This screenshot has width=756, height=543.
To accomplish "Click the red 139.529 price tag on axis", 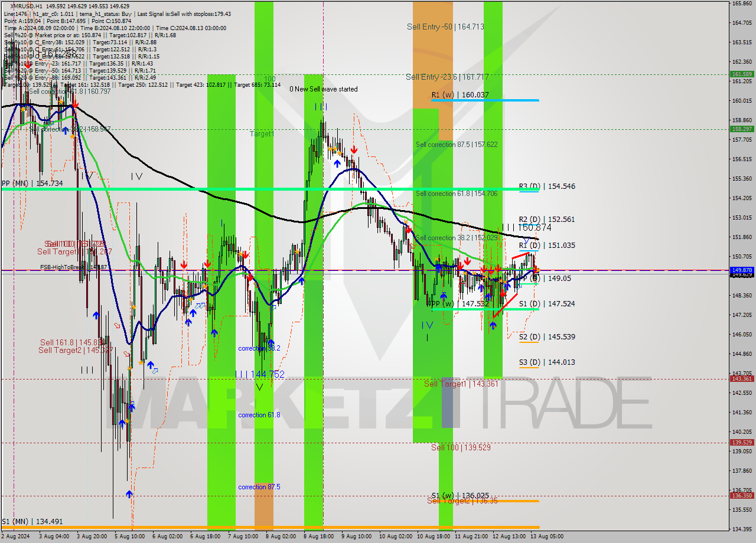I will 742,442.
